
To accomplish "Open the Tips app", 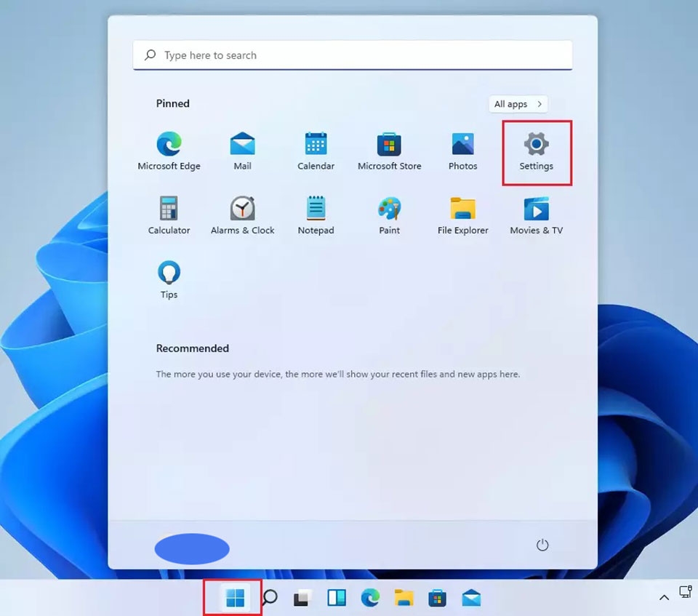I will pos(169,274).
